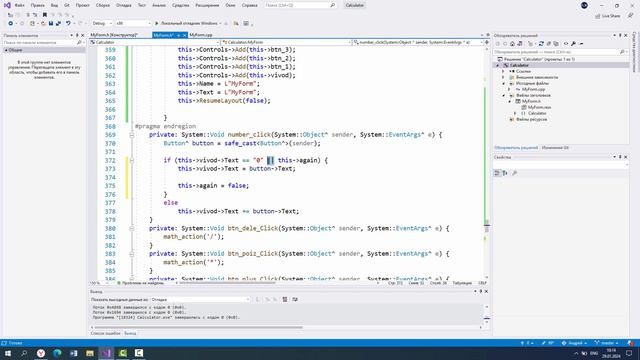640x360 pixels.
Task: Click the navigate backward icon
Action: [11, 23]
